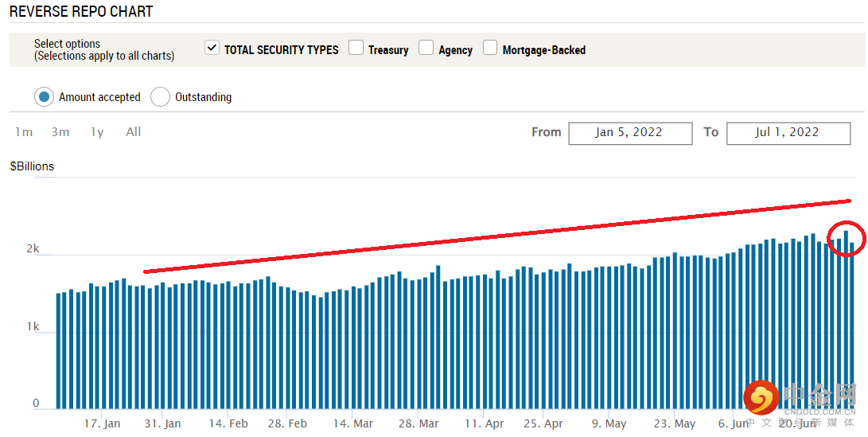Click the 23. May axis date label
The height and width of the screenshot is (437, 868).
(674, 423)
